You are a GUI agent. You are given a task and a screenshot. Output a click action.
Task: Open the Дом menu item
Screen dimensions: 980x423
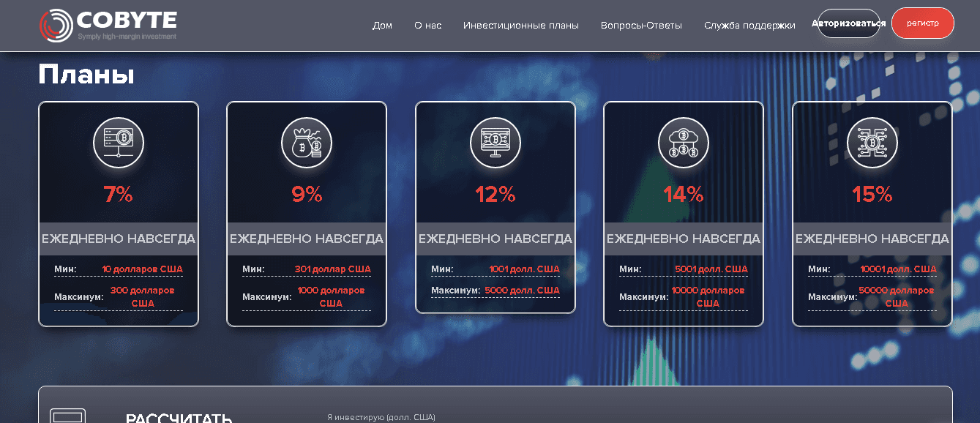click(382, 25)
